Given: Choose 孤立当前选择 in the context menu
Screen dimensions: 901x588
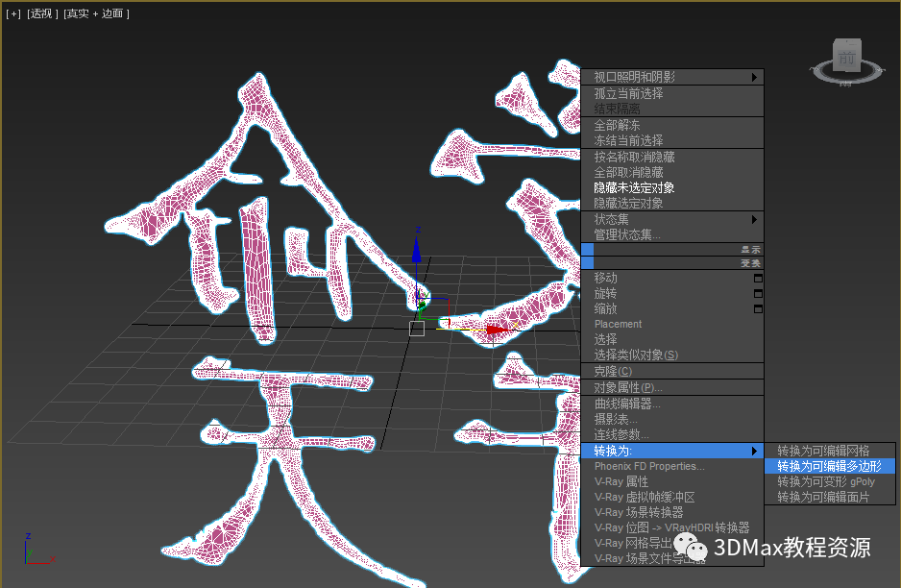Looking at the screenshot, I should [671, 93].
